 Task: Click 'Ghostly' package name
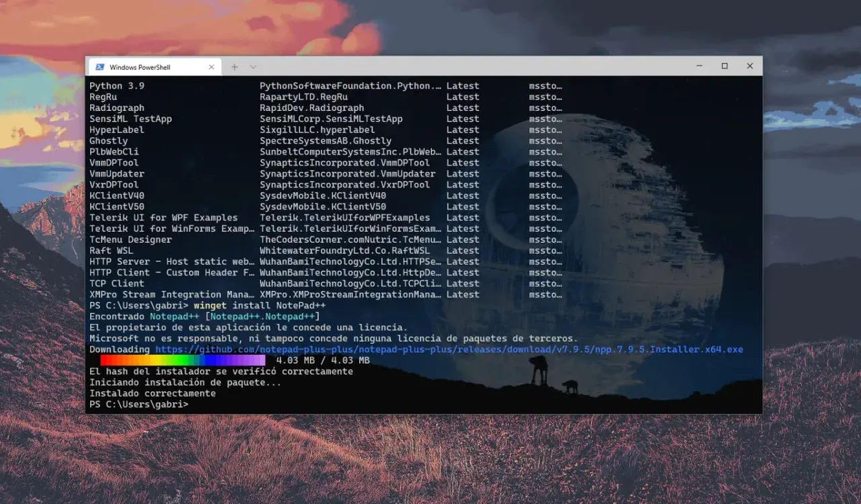coord(109,141)
